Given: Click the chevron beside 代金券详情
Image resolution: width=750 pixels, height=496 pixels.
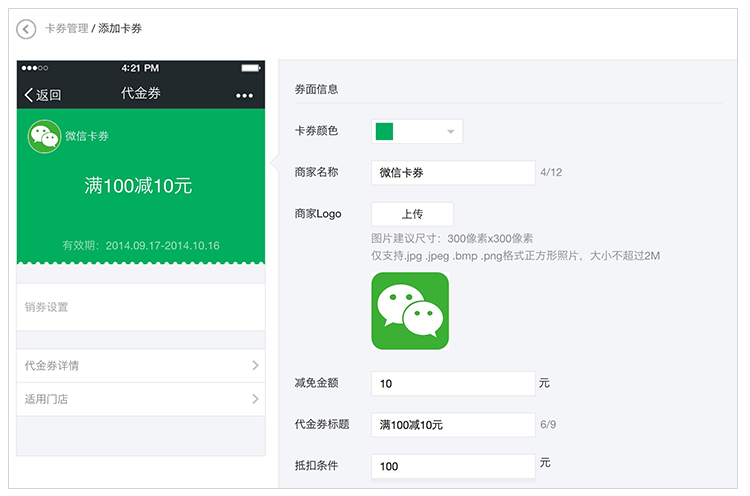Looking at the screenshot, I should (x=255, y=365).
